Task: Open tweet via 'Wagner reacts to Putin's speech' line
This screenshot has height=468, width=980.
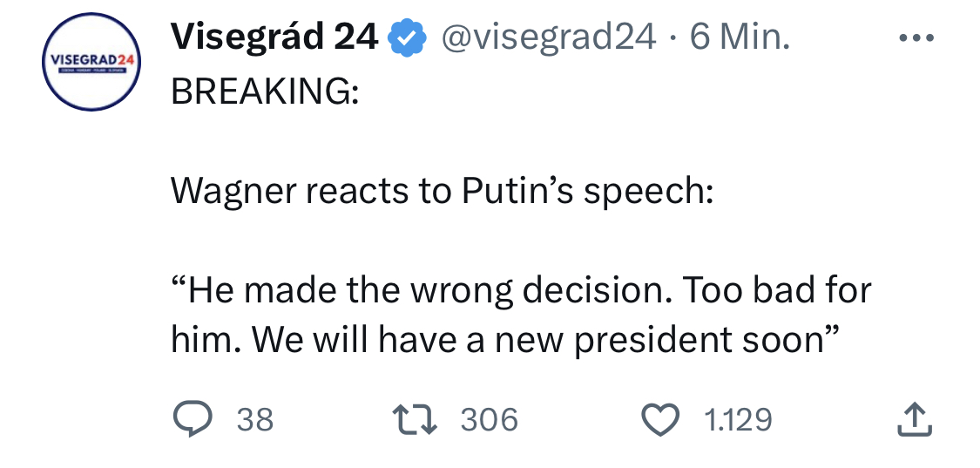Action: point(442,191)
